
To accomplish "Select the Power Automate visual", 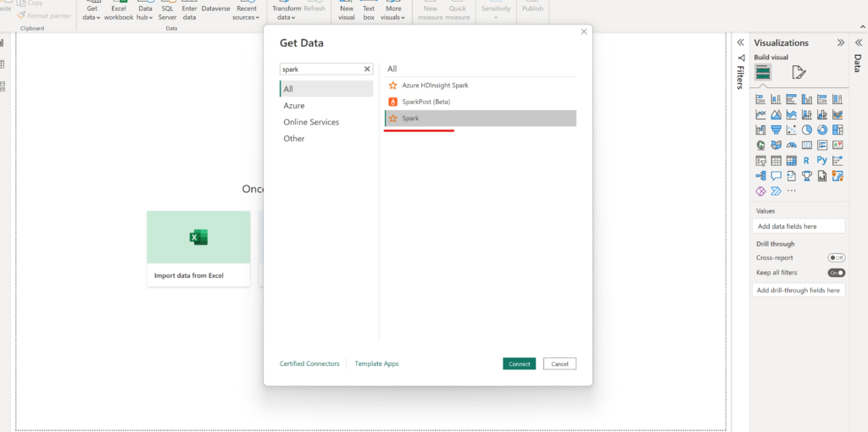I will (776, 191).
